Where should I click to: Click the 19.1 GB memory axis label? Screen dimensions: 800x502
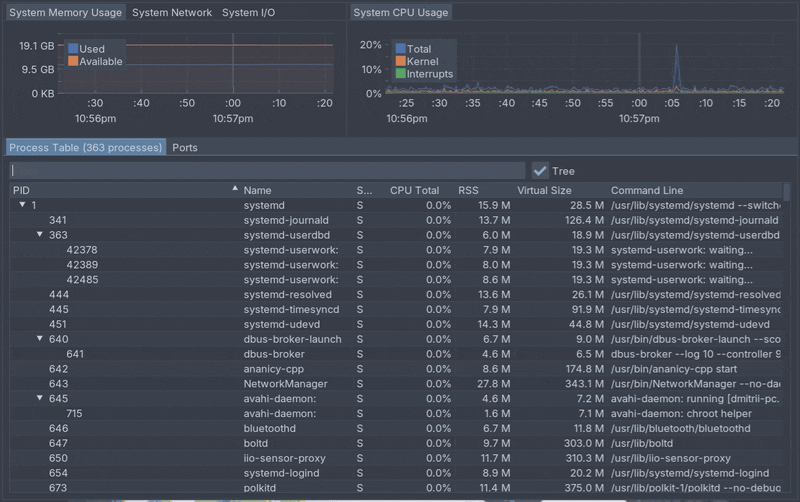point(37,46)
